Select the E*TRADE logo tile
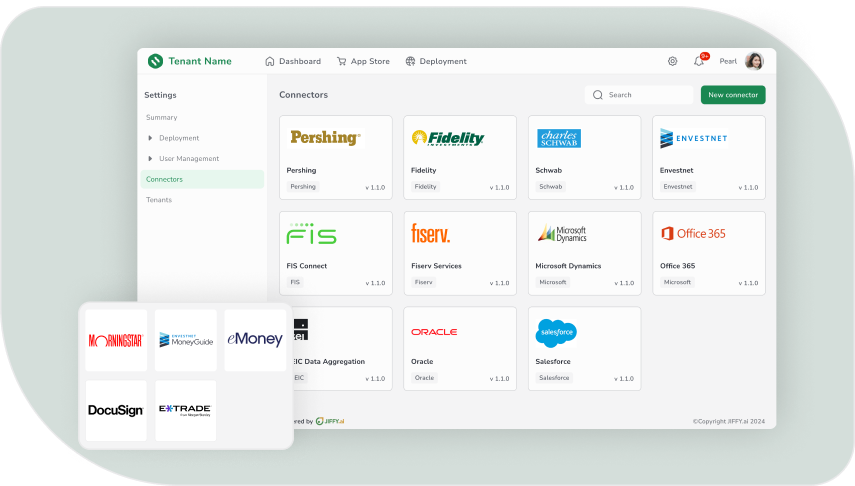This screenshot has width=855, height=486. [185, 410]
